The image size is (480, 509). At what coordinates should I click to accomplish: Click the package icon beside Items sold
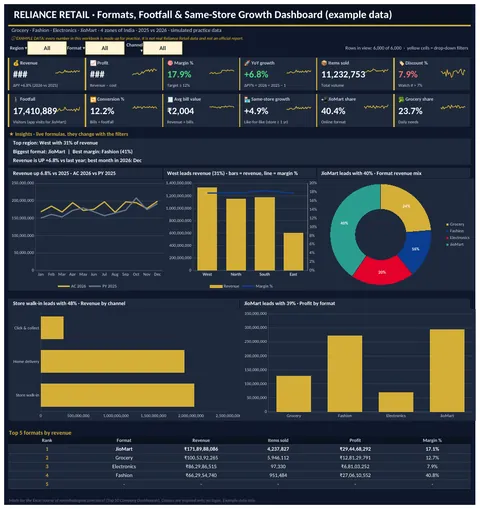coord(324,63)
